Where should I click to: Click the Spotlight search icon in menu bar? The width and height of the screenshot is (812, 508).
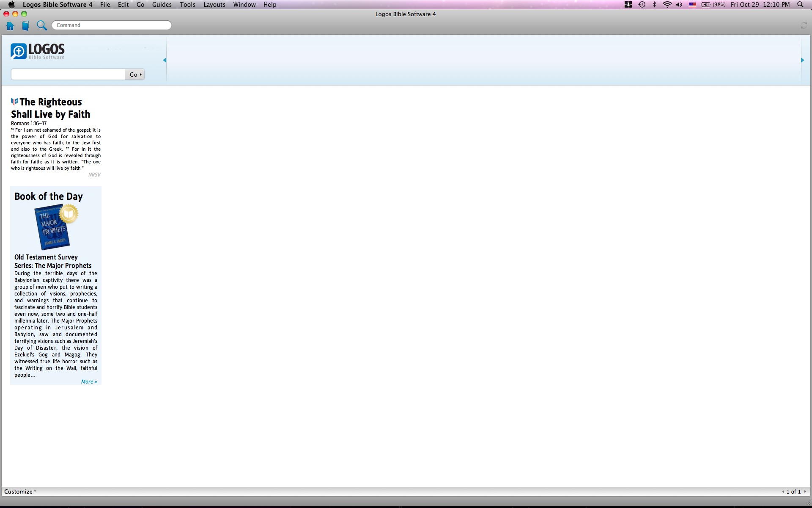point(800,4)
